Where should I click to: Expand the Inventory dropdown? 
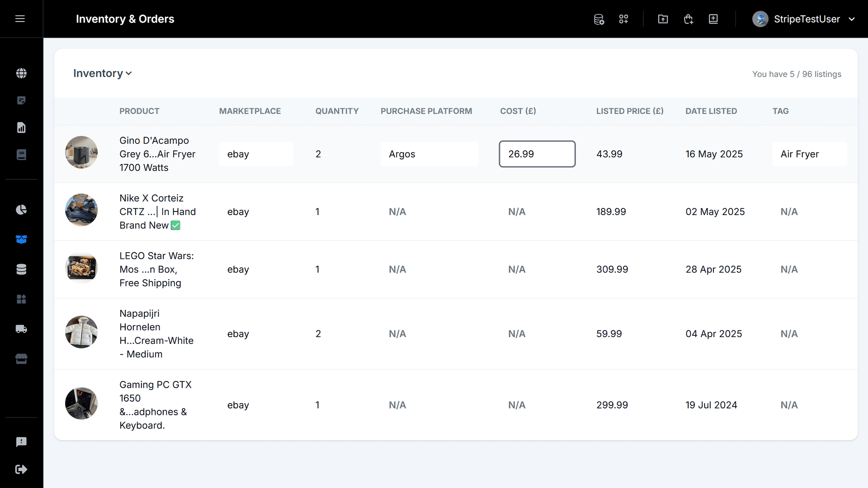tap(102, 73)
